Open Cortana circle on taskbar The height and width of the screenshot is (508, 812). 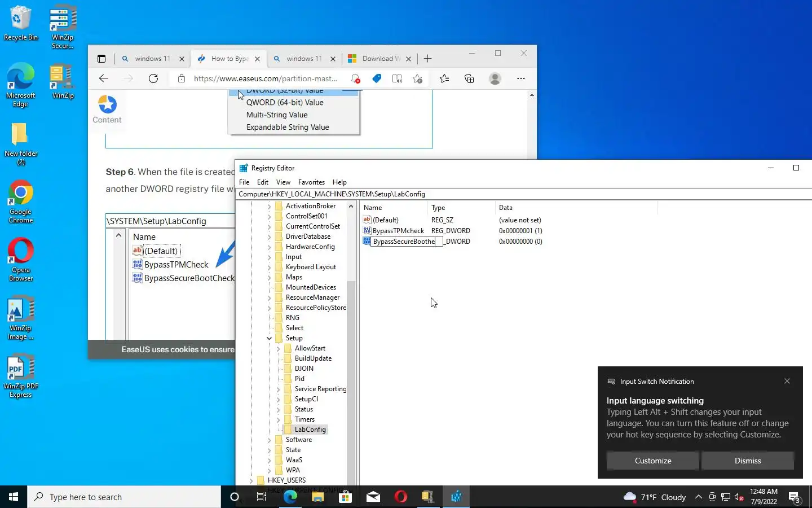pyautogui.click(x=235, y=497)
